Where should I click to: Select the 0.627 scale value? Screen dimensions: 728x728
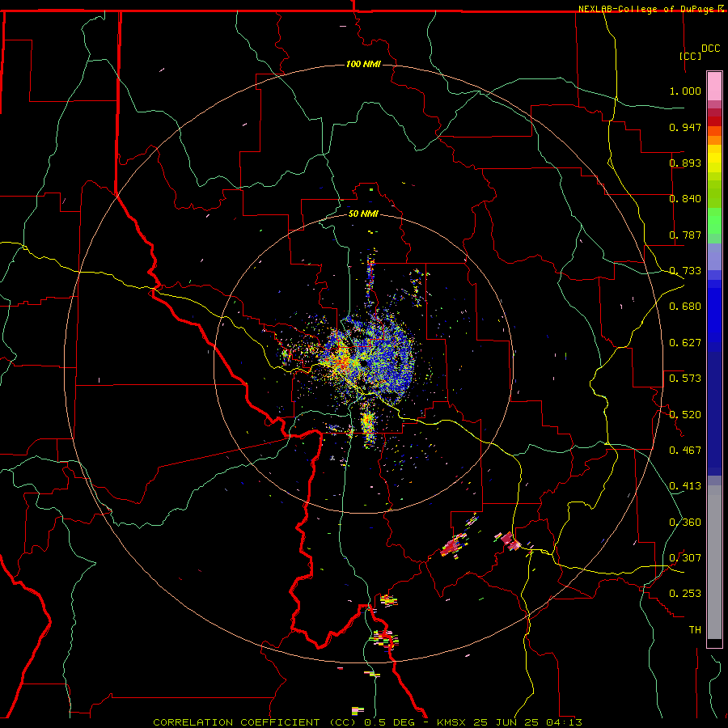685,343
